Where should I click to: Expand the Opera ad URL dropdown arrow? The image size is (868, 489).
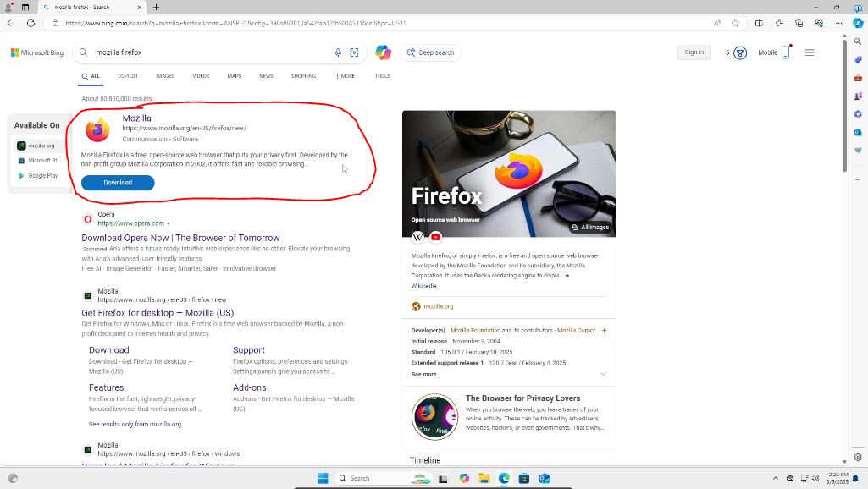[169, 223]
